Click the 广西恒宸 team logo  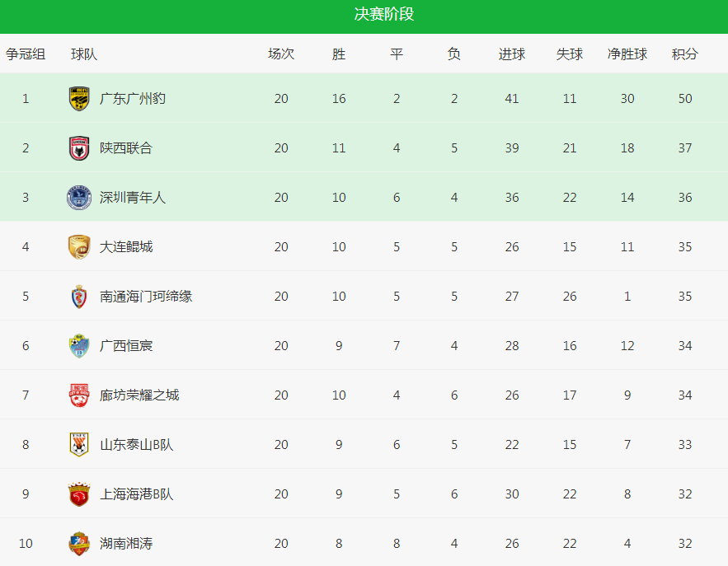[79, 346]
